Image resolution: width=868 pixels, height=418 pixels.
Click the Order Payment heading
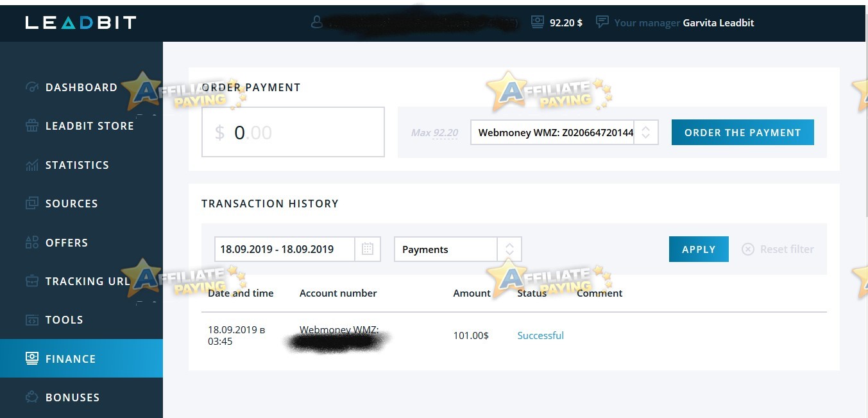pos(251,87)
